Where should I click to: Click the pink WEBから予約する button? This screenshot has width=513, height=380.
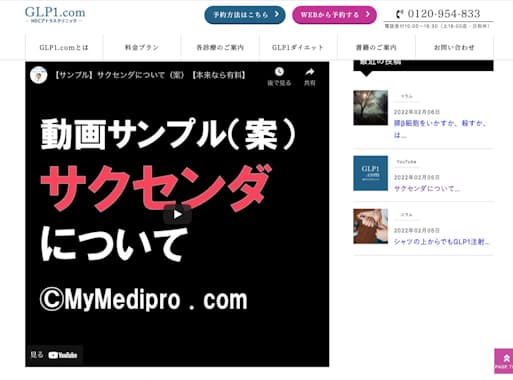point(334,15)
